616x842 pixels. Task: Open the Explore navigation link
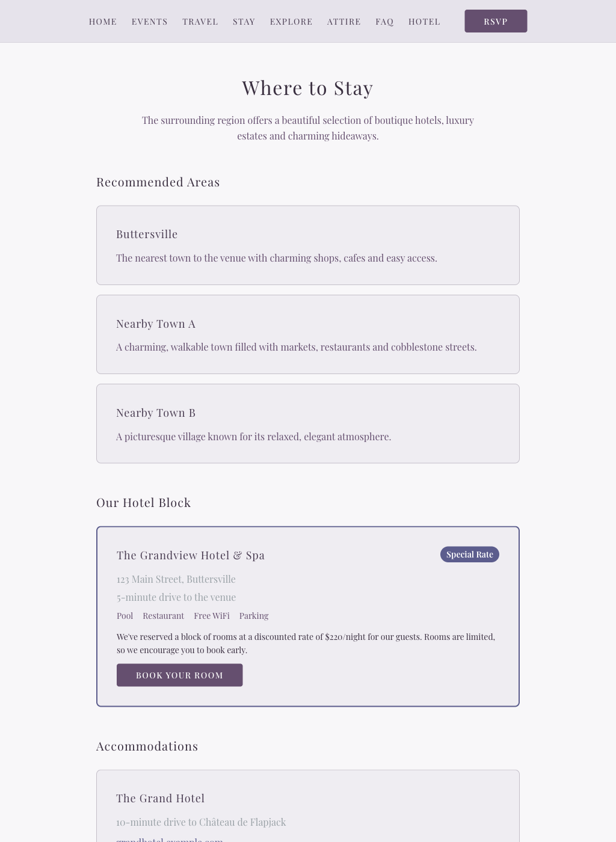click(291, 22)
